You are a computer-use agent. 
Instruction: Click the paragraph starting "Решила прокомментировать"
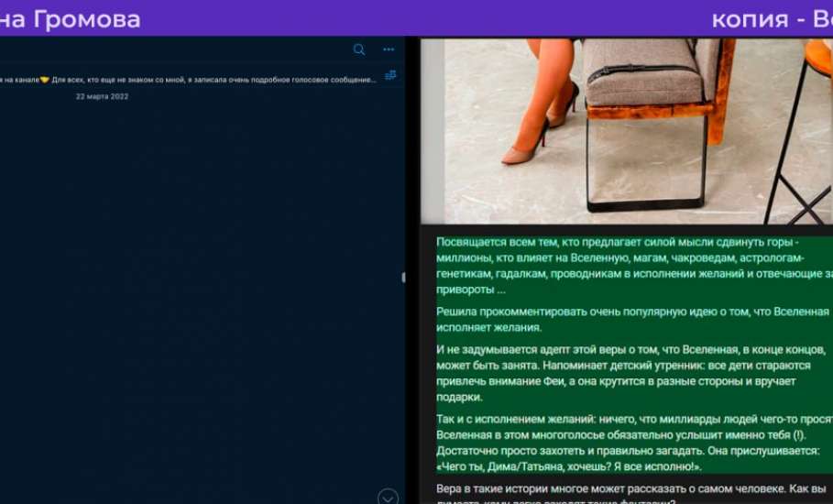[632, 320]
